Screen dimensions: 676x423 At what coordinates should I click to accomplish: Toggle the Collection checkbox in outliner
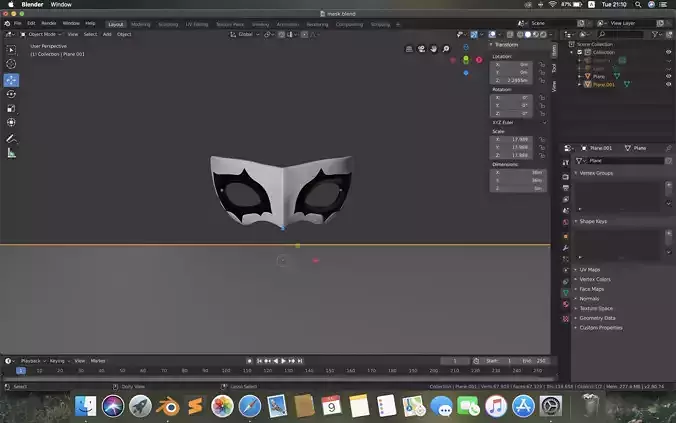[580, 52]
